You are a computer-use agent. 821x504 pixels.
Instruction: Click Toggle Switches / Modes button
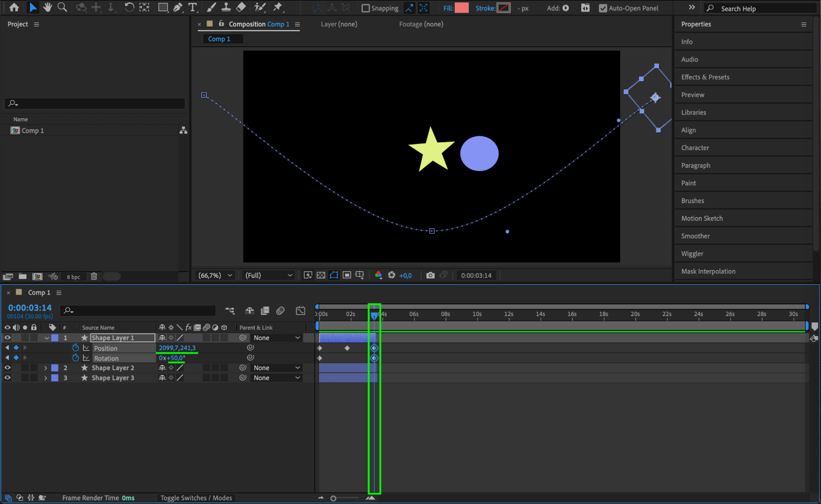tap(196, 498)
